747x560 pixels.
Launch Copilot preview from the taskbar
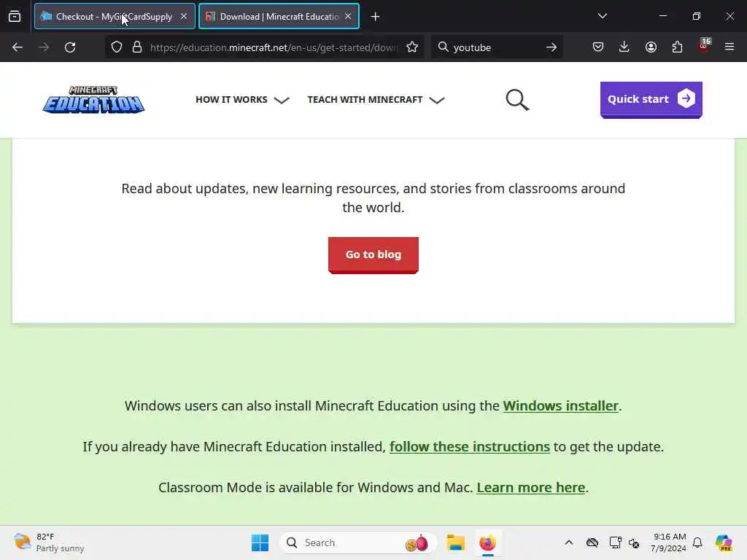click(724, 542)
